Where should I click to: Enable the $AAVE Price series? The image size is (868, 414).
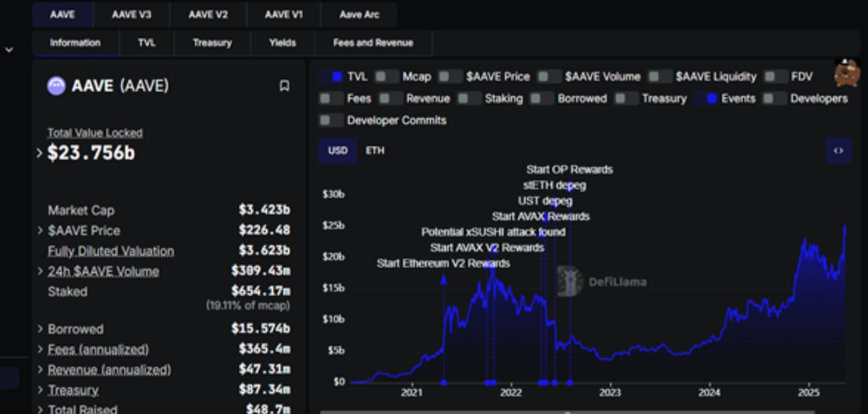450,77
